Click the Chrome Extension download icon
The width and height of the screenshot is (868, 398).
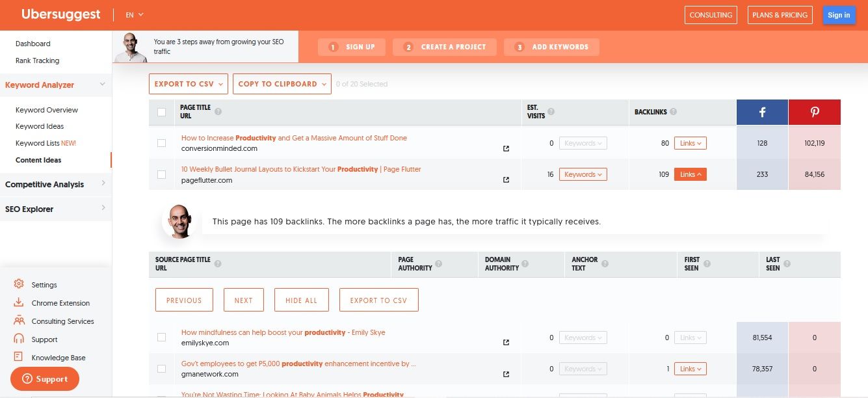[19, 302]
